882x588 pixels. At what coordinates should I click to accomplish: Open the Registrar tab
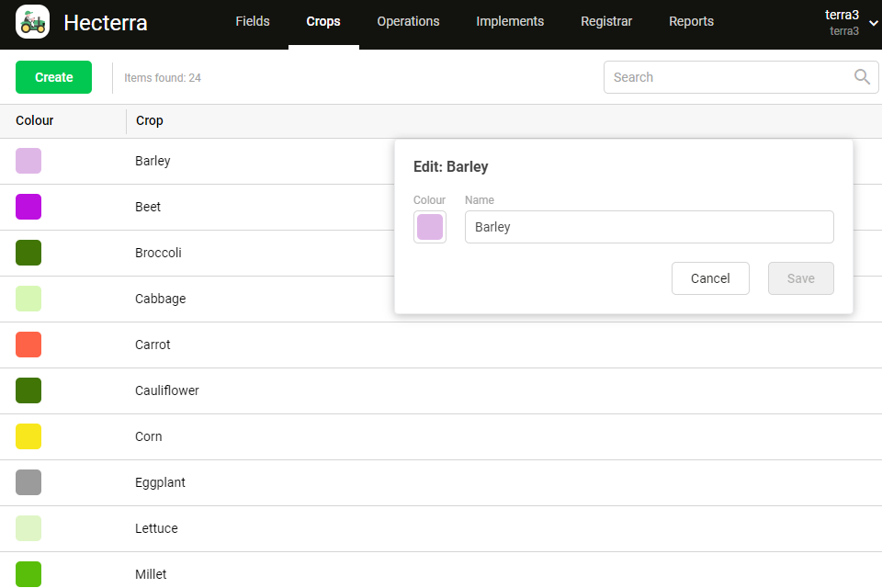tap(606, 21)
